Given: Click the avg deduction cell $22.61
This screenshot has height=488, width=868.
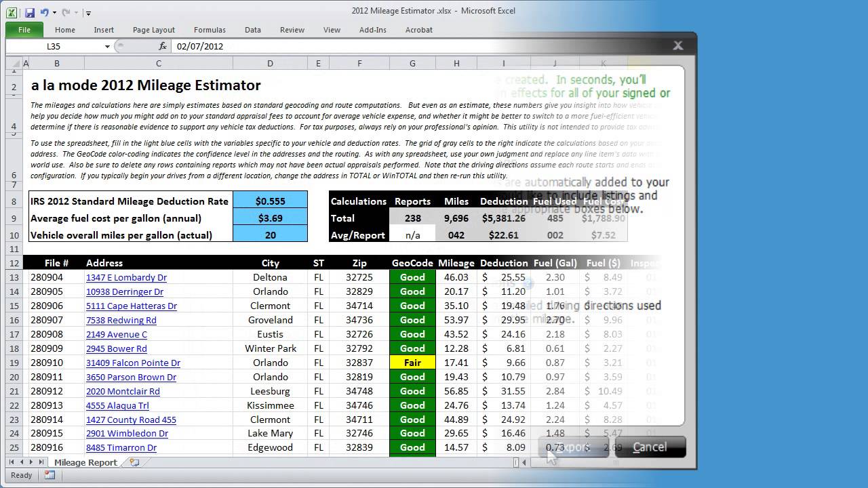Looking at the screenshot, I should click(503, 235).
